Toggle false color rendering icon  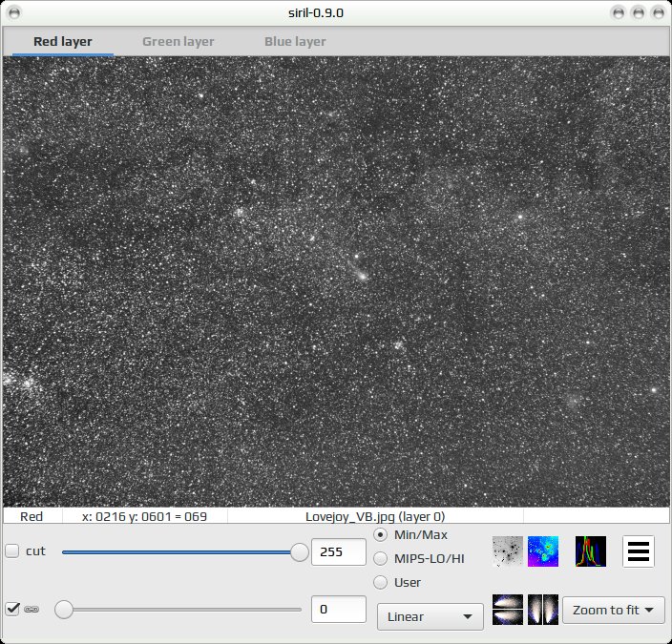point(543,551)
